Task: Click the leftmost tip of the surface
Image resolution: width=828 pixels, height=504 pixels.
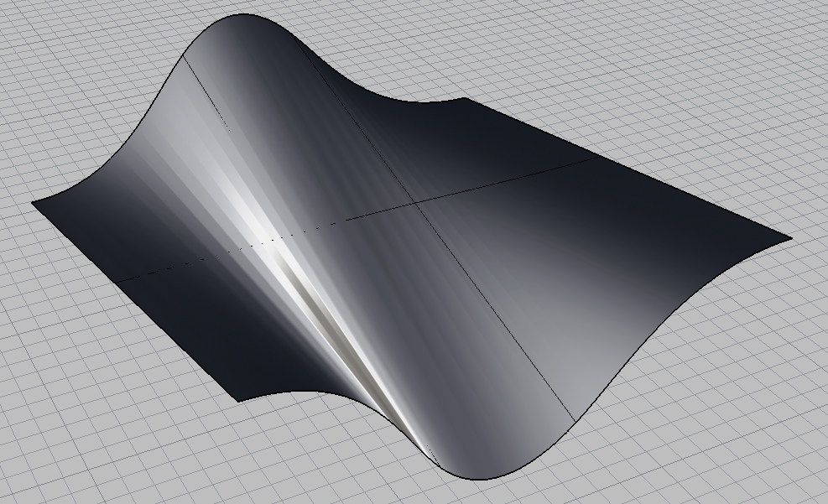Action: click(35, 204)
